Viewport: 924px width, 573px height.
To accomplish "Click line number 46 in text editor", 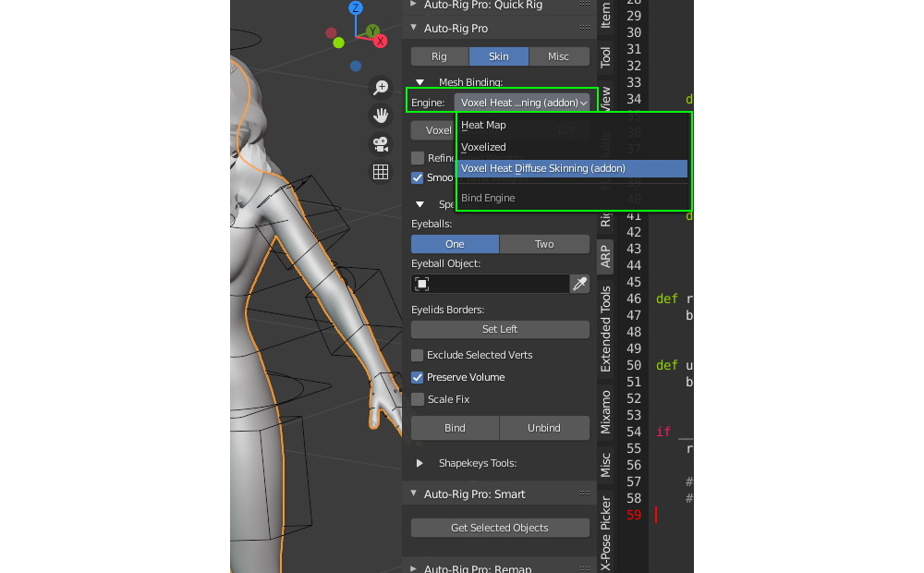I will (634, 299).
